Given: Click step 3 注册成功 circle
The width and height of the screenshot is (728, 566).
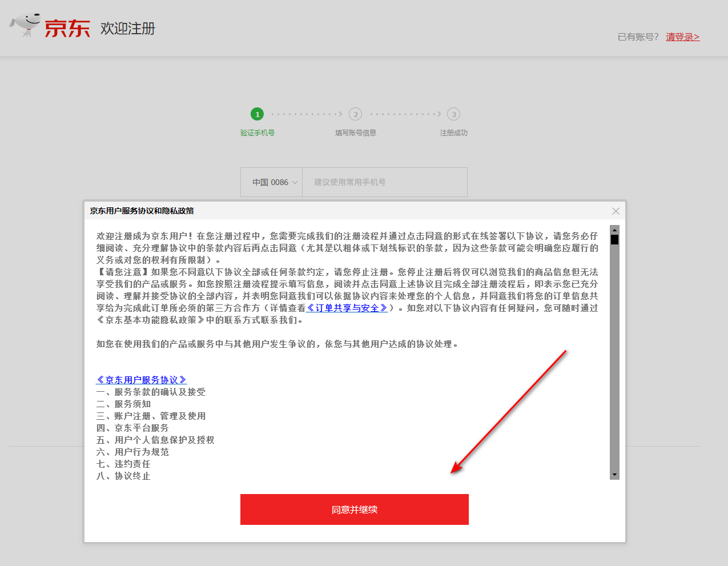Looking at the screenshot, I should pos(454,114).
